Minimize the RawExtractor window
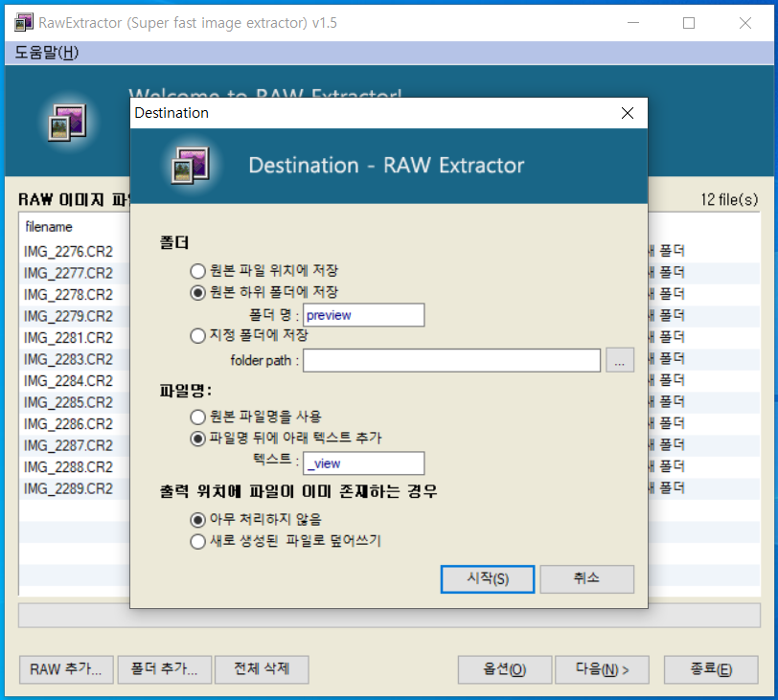The image size is (778, 700). 633,23
